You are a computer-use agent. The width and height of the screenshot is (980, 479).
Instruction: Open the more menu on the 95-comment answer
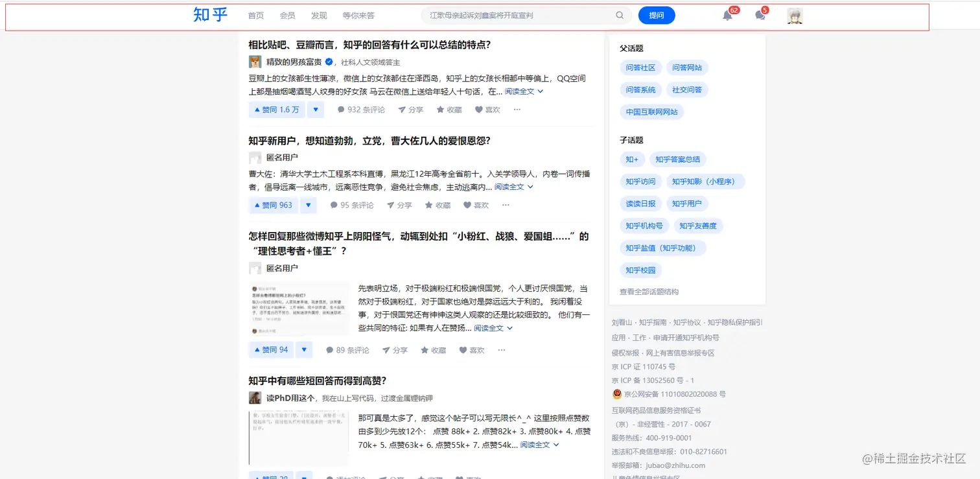pos(506,205)
